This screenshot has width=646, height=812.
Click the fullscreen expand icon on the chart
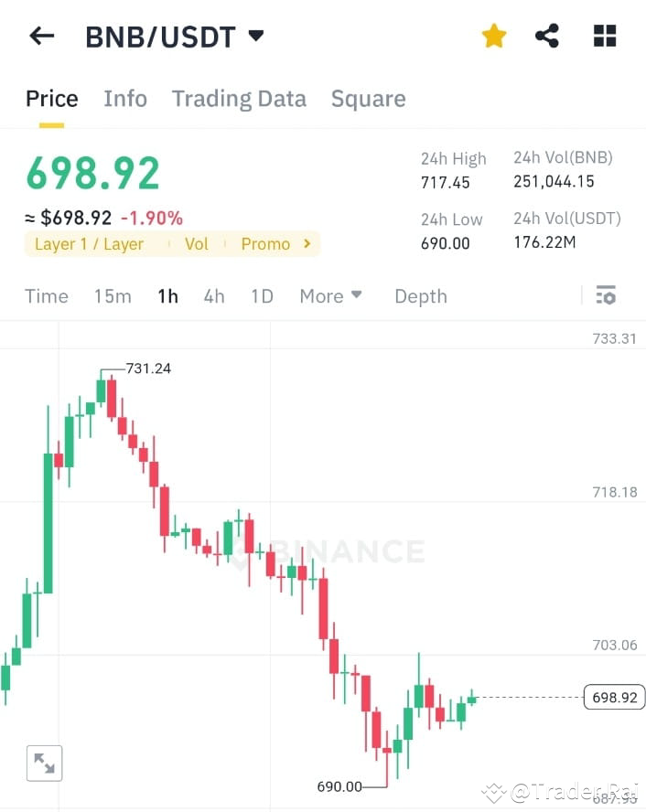(x=44, y=763)
